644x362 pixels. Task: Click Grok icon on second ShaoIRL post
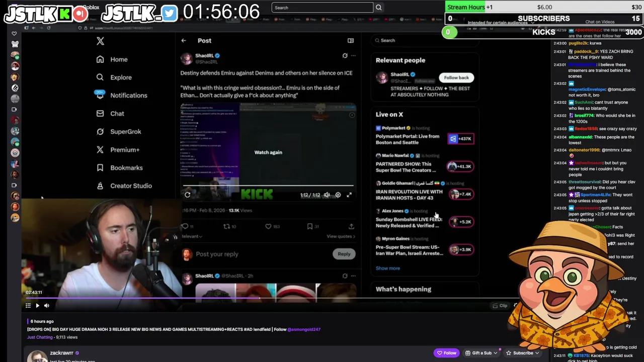[345, 276]
